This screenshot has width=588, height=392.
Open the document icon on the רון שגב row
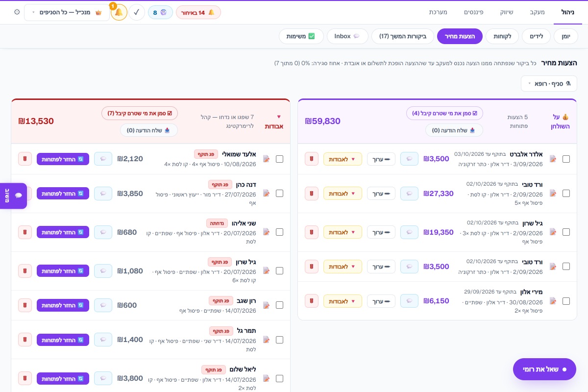pyautogui.click(x=267, y=305)
